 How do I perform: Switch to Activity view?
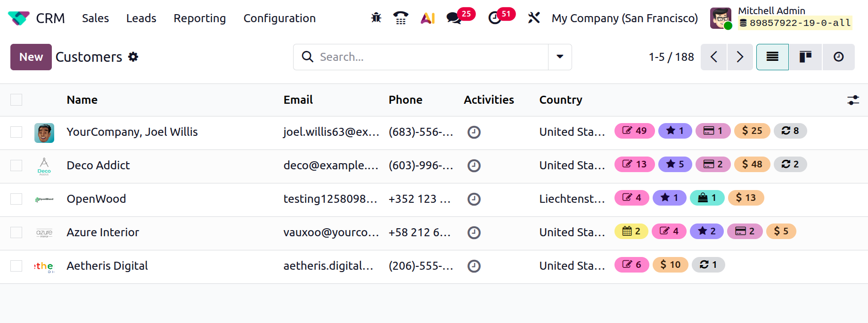tap(838, 57)
